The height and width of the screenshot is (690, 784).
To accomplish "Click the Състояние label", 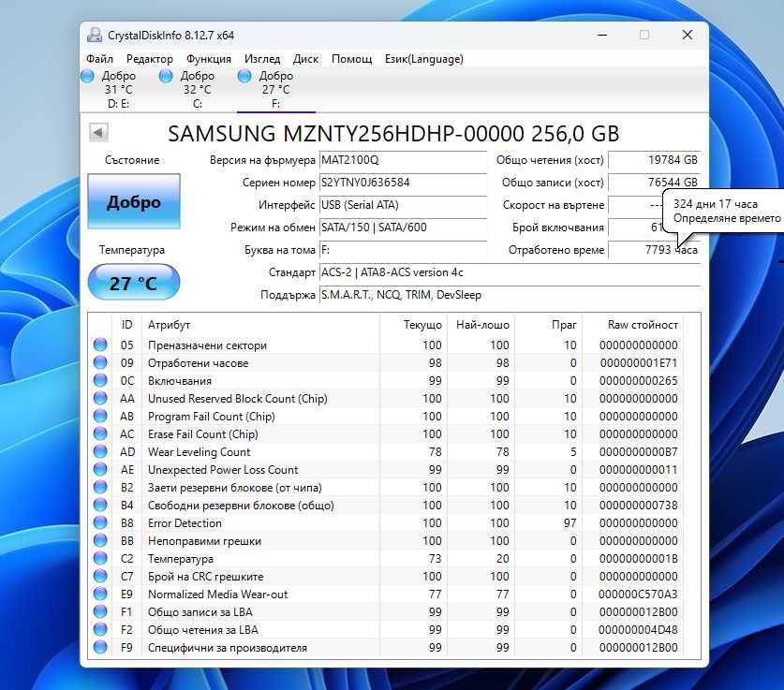I will [x=132, y=160].
